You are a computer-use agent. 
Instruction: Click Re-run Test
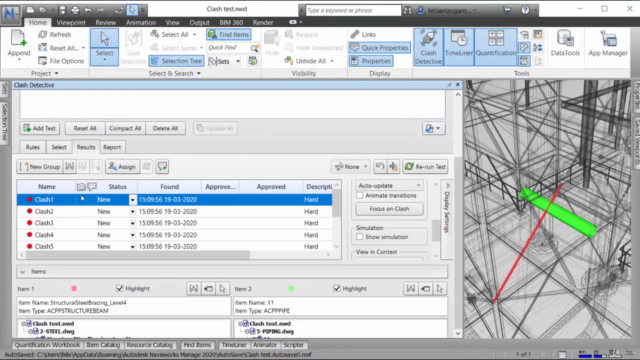point(425,167)
